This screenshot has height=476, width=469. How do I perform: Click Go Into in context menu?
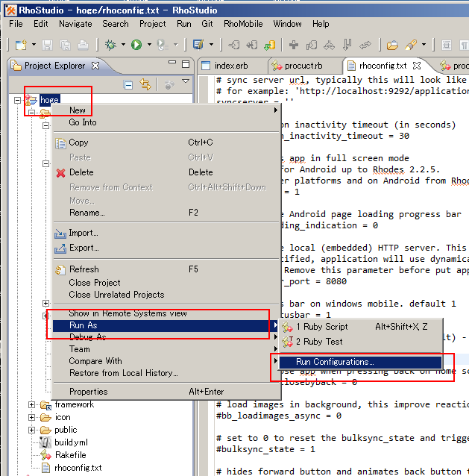tap(166, 122)
